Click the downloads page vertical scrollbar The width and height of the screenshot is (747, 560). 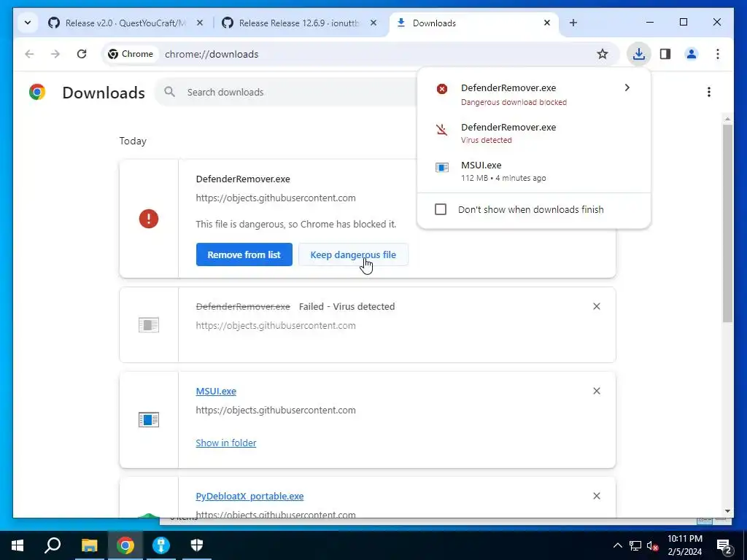[x=727, y=224]
